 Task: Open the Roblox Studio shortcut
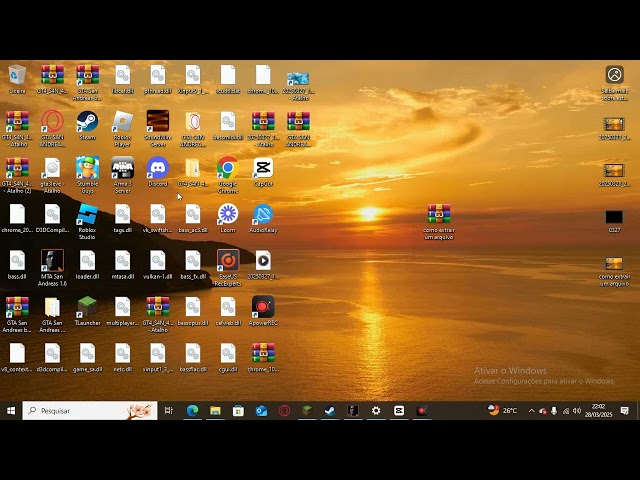87,221
